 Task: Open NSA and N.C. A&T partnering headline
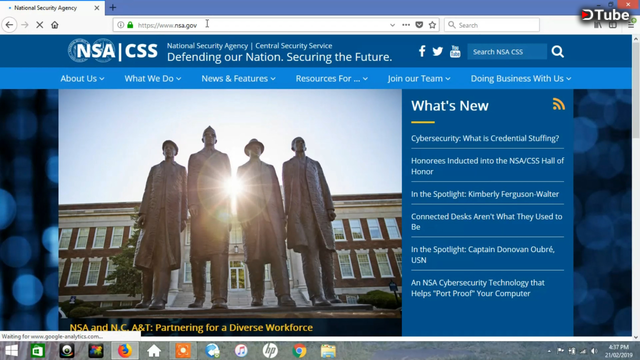pyautogui.click(x=191, y=327)
